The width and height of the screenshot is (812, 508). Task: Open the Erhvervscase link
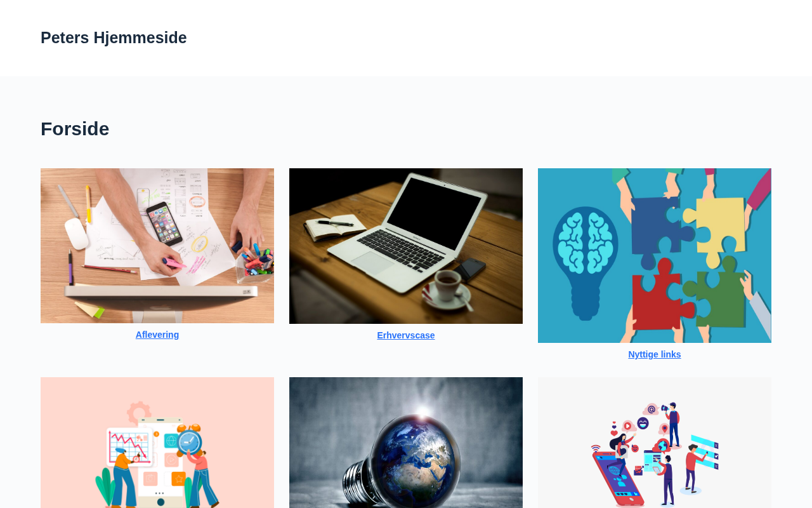(x=406, y=335)
